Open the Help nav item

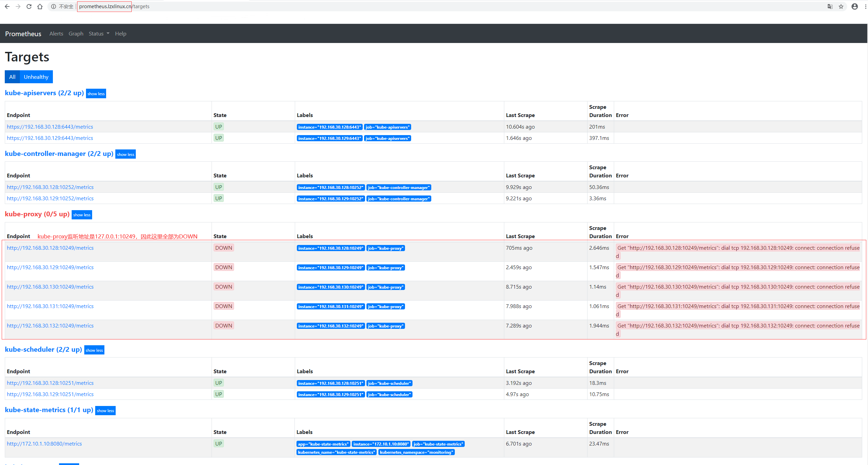pos(120,34)
